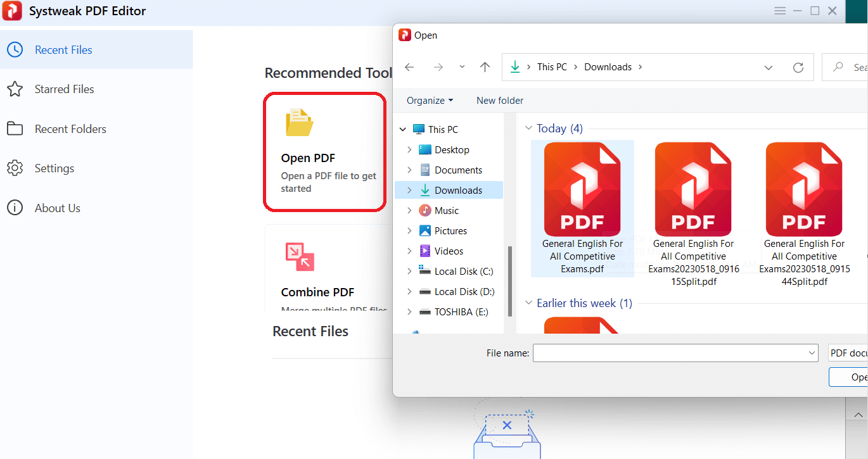Open the File name dropdown arrow
Screen dimensions: 868x459
(812, 353)
